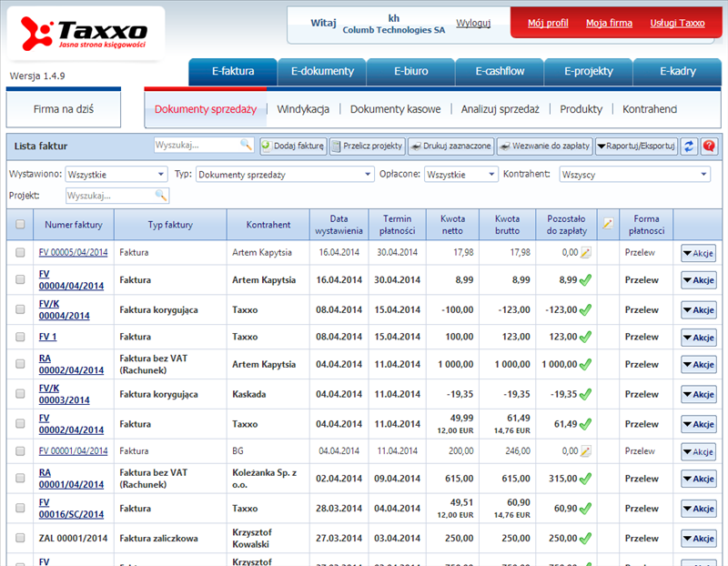Image resolution: width=728 pixels, height=566 pixels.
Task: Click the search magnifier in Lista faktur
Action: coord(246,145)
